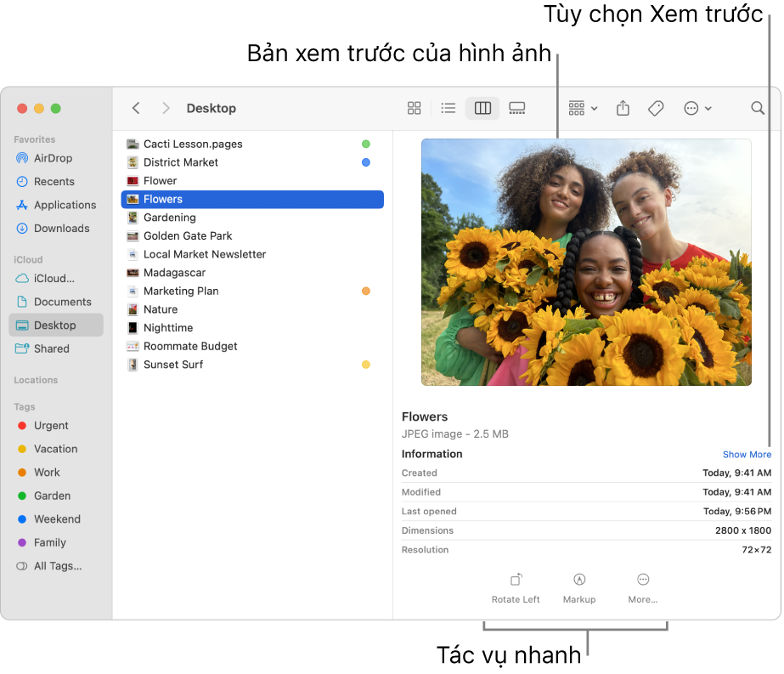Switch to icon view in the toolbar
Image resolution: width=784 pixels, height=674 pixels.
(414, 108)
